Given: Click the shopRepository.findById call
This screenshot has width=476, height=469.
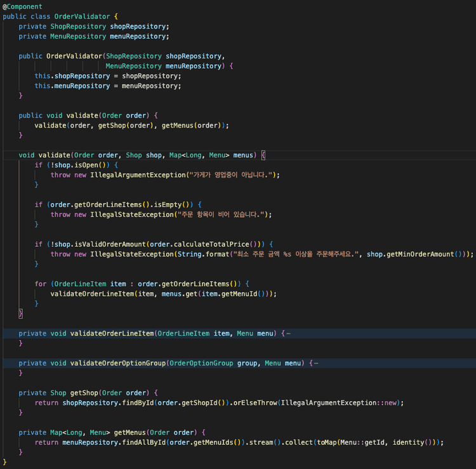Looking at the screenshot, I should click(x=108, y=403).
